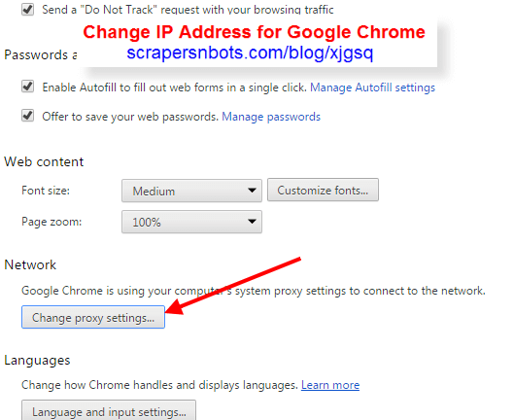Click the Network section heading
The width and height of the screenshot is (514, 420).
coord(30,264)
